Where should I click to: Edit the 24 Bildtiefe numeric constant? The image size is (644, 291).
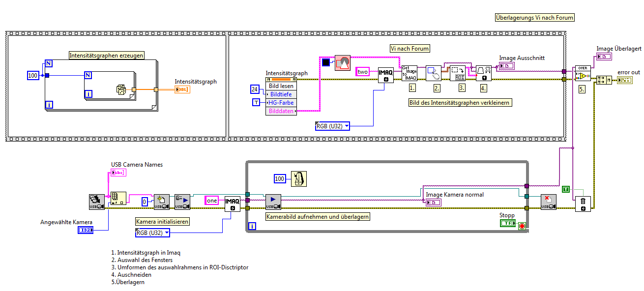point(255,89)
